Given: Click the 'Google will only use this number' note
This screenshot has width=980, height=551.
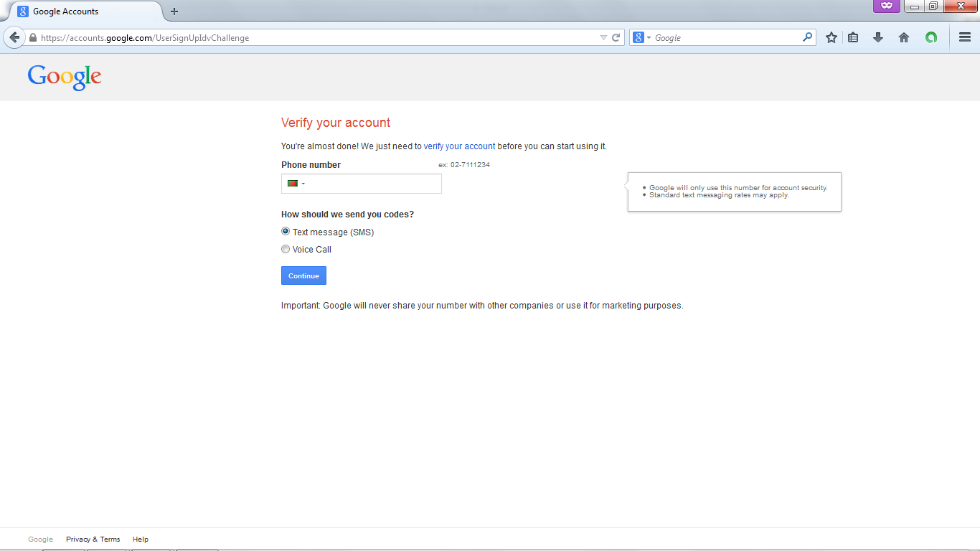Looking at the screenshot, I should pyautogui.click(x=738, y=188).
